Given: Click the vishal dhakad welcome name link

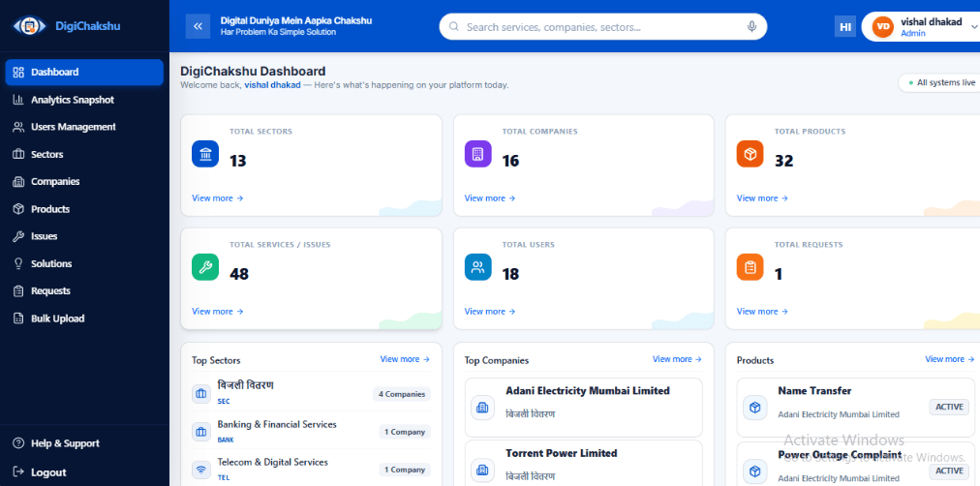Looking at the screenshot, I should tap(272, 85).
